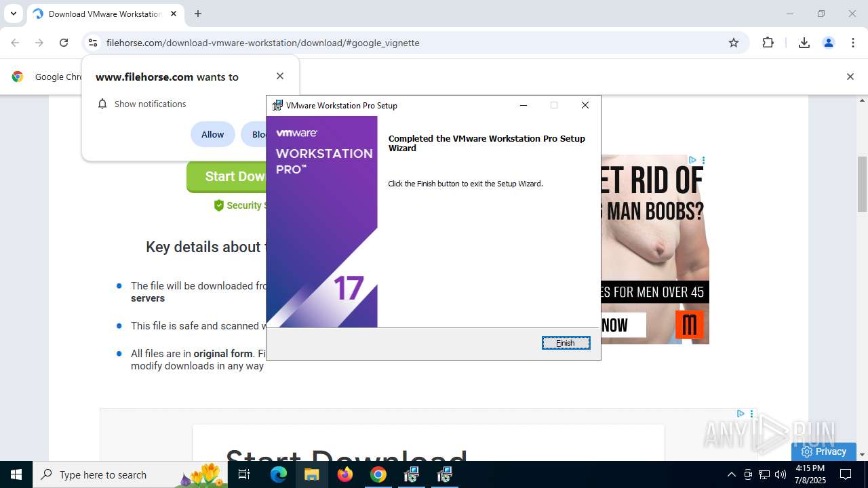
Task: Go back to the previous page
Action: [15, 43]
